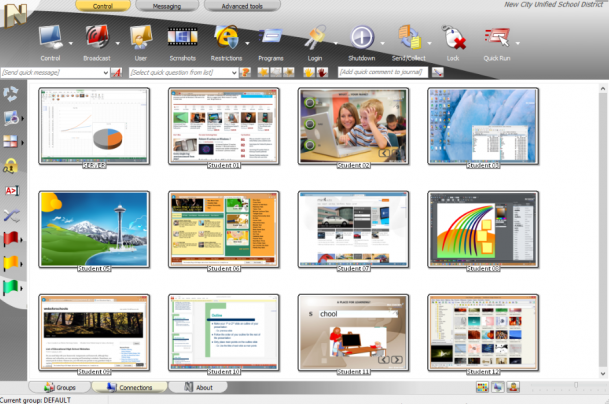Expand the Restrictions dropdown arrow
The width and height of the screenshot is (609, 404).
tap(247, 44)
